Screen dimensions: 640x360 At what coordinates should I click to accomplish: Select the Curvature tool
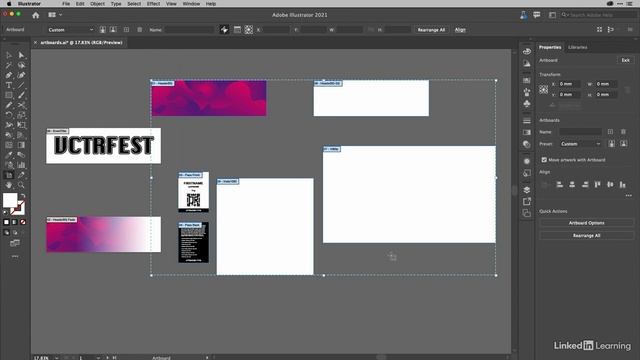click(x=21, y=75)
